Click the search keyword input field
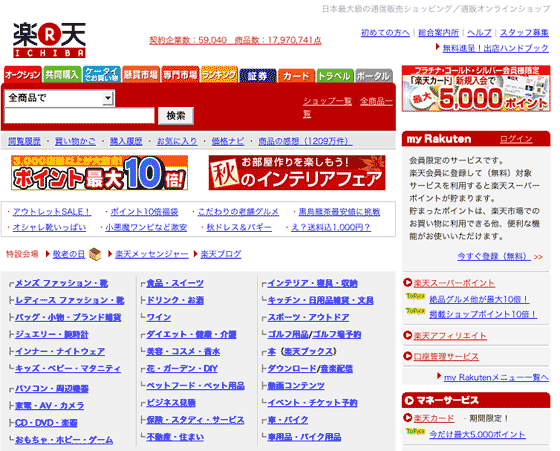This screenshot has width=560, height=451. tap(79, 115)
